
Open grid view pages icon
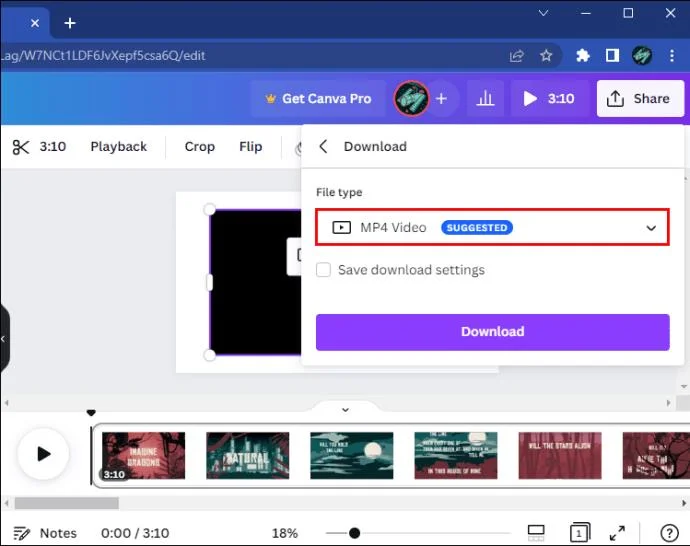(536, 533)
